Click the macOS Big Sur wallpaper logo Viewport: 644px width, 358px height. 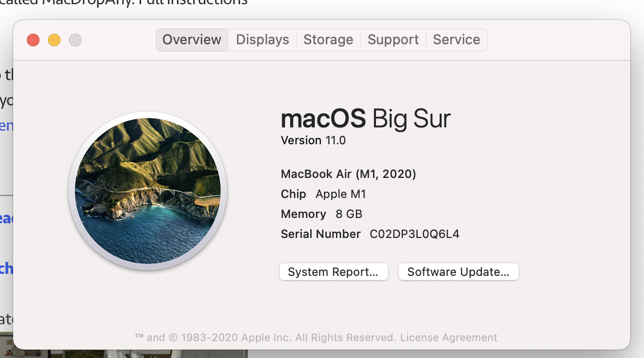coord(148,191)
